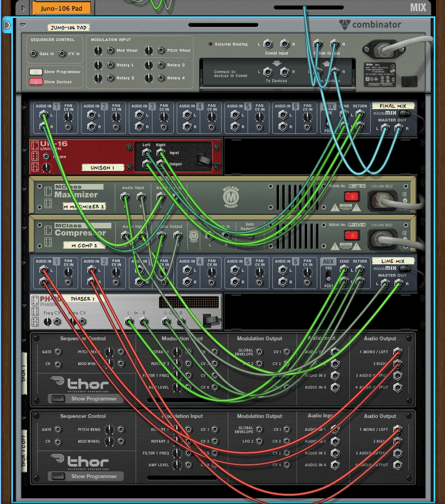The height and width of the screenshot is (504, 445).
Task: Flip the red power switch on Compressor
Action: (352, 235)
